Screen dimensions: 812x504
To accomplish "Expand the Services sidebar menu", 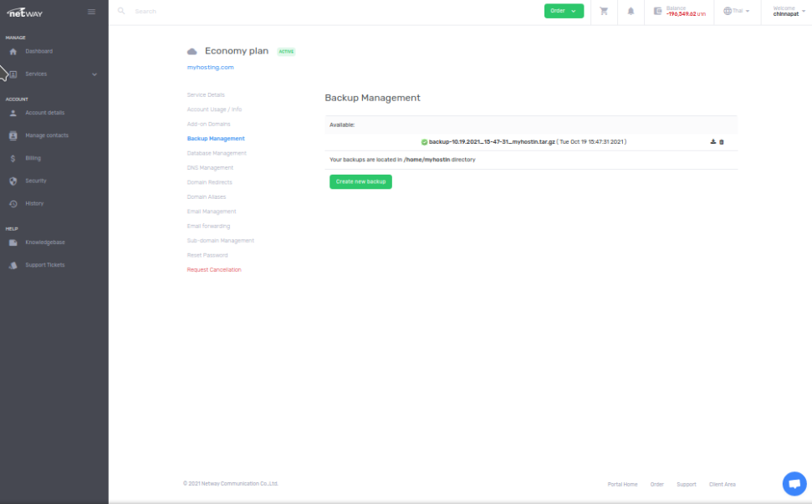I will point(54,74).
